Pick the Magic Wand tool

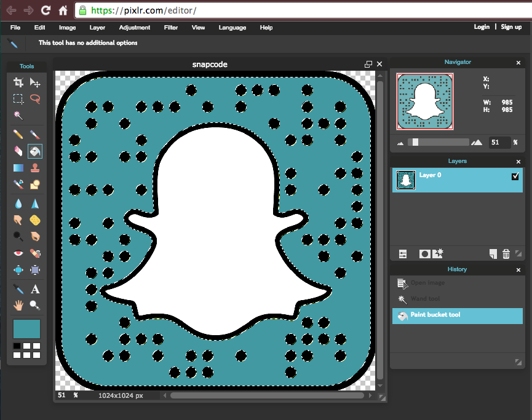pyautogui.click(x=18, y=116)
